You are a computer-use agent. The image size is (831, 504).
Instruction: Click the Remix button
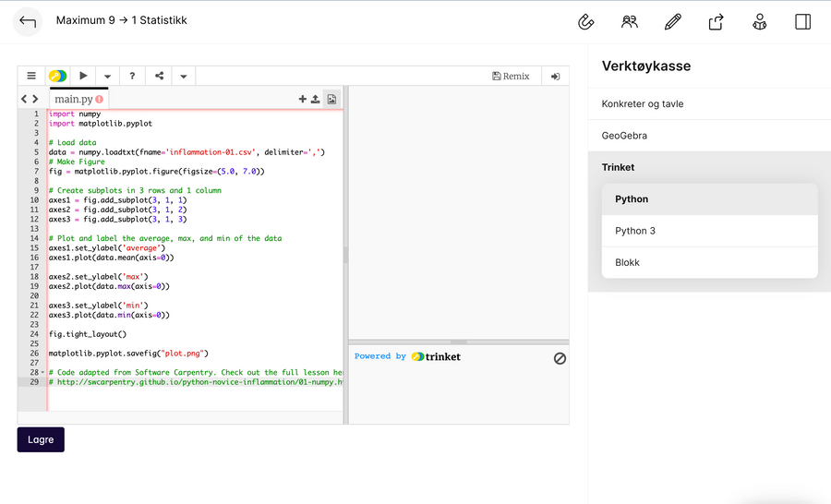(x=511, y=77)
